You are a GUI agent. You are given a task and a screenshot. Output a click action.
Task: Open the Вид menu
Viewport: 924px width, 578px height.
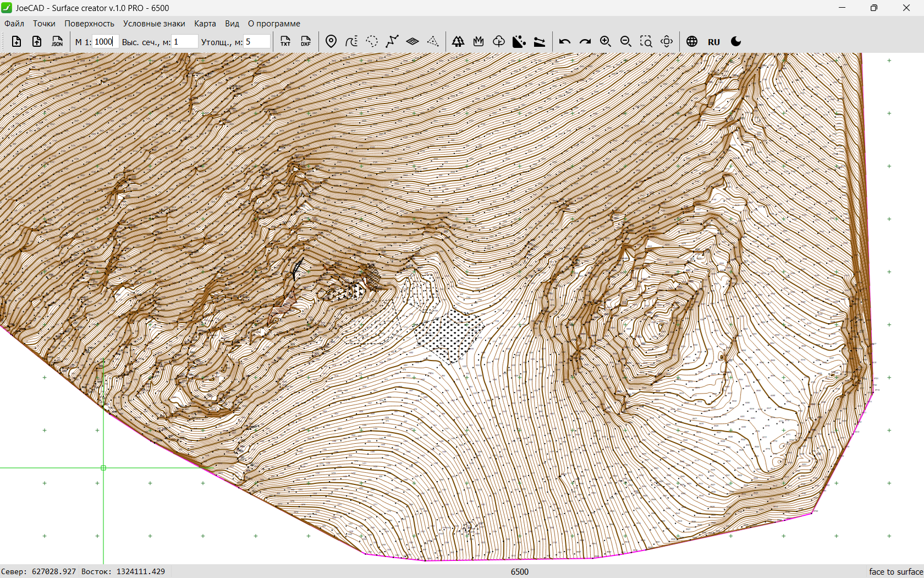[x=232, y=24]
